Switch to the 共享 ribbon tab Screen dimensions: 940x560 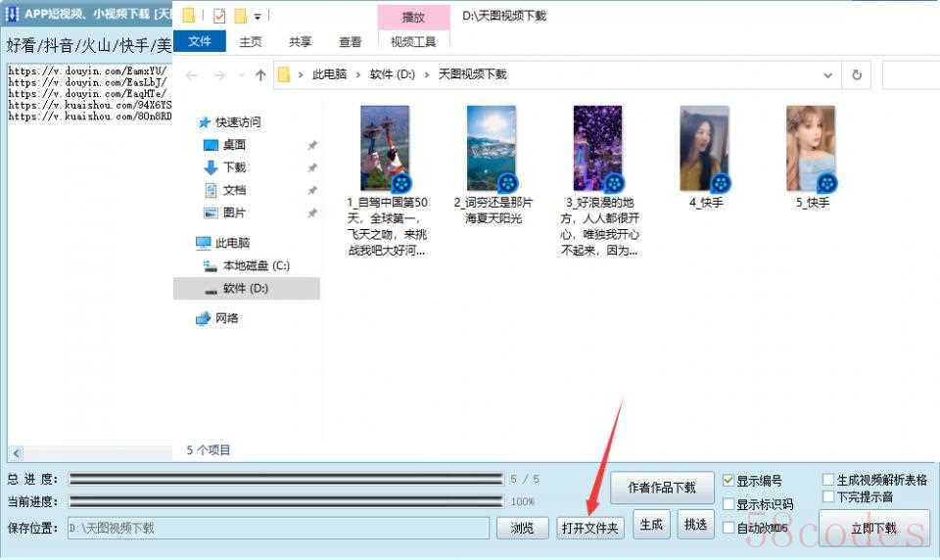click(x=301, y=42)
